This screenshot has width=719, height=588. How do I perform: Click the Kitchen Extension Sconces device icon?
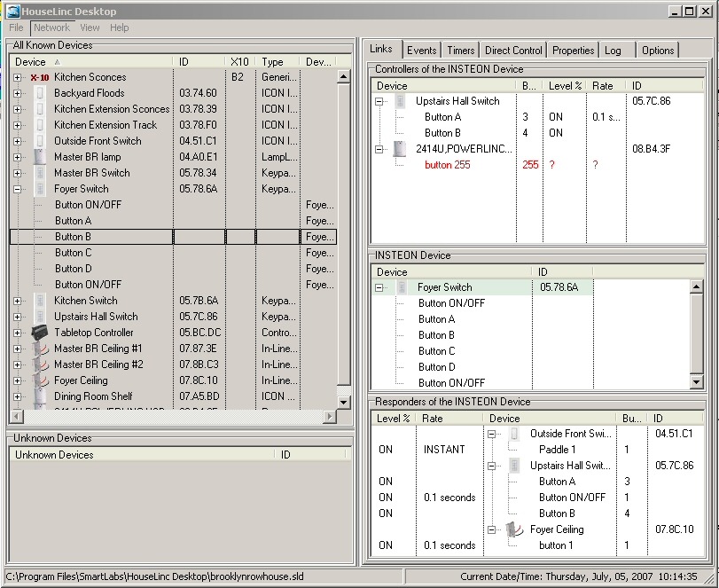point(41,109)
